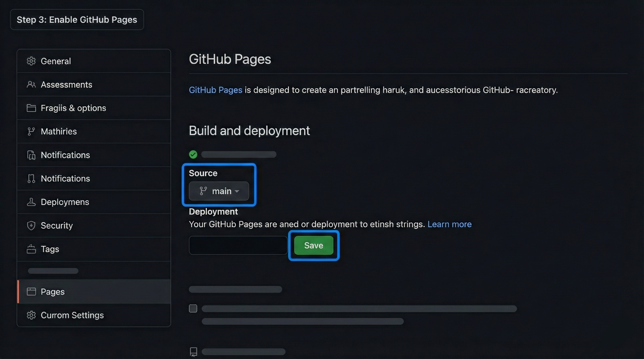Click the green checkmark status icon

click(193, 154)
